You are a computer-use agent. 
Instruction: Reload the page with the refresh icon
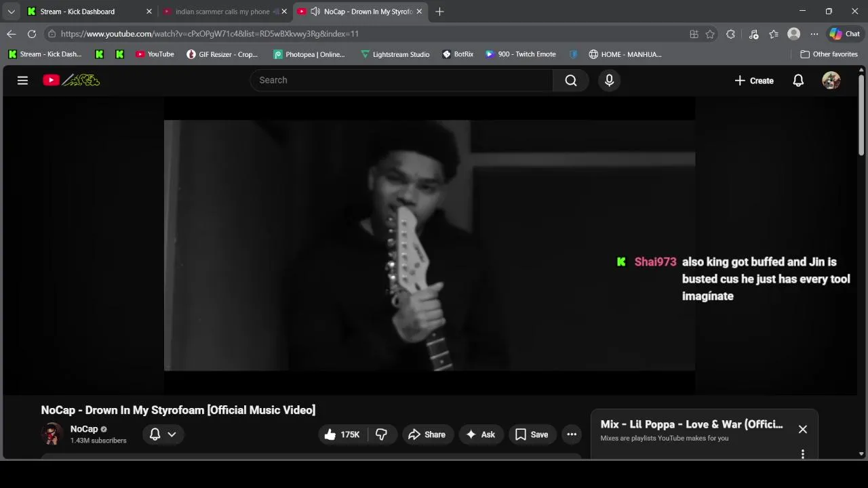(32, 34)
